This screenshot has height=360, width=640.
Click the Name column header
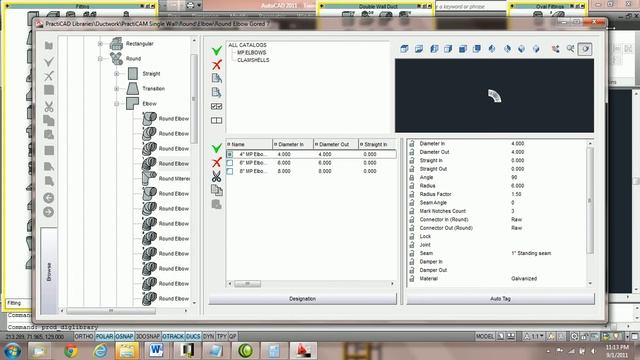pos(249,144)
